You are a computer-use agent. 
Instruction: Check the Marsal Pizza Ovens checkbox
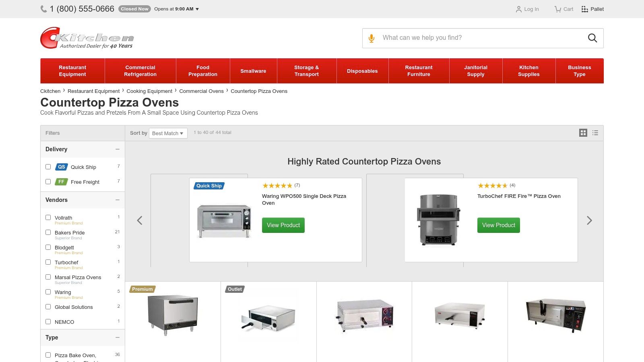click(x=48, y=277)
